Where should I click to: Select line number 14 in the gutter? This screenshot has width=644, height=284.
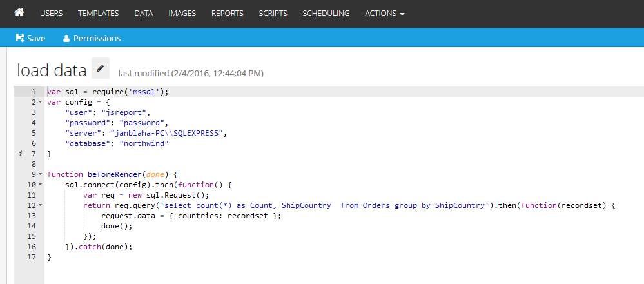32,226
